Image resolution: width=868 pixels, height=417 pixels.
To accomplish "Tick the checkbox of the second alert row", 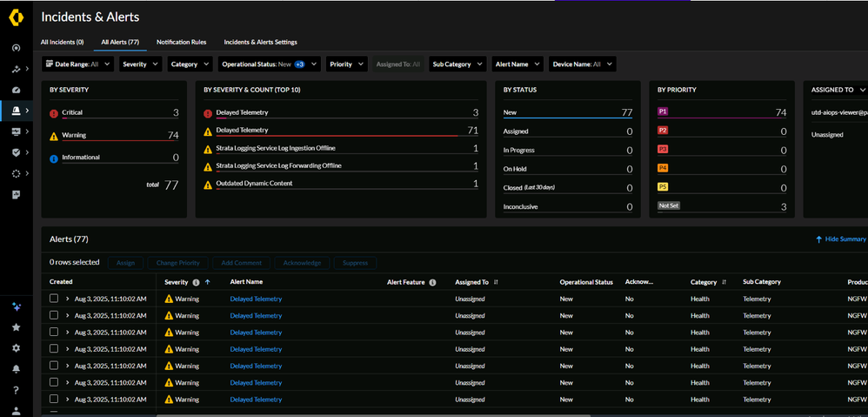I will pyautogui.click(x=54, y=315).
